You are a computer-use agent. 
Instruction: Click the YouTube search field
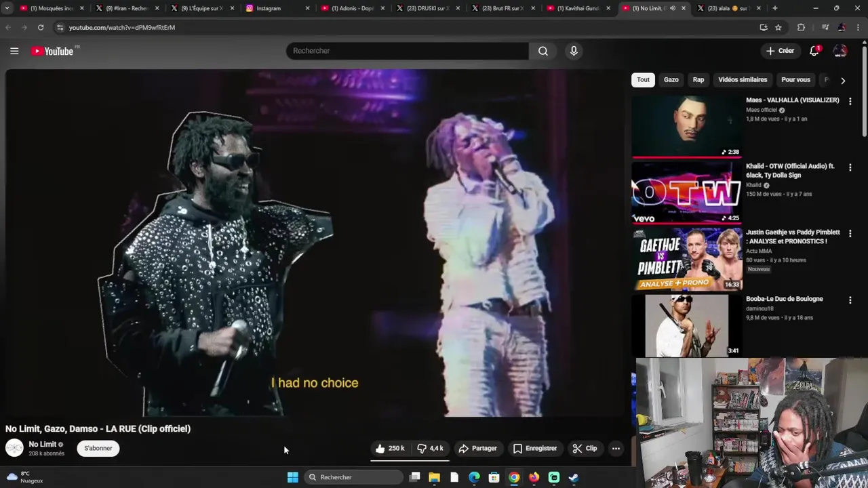coord(407,51)
